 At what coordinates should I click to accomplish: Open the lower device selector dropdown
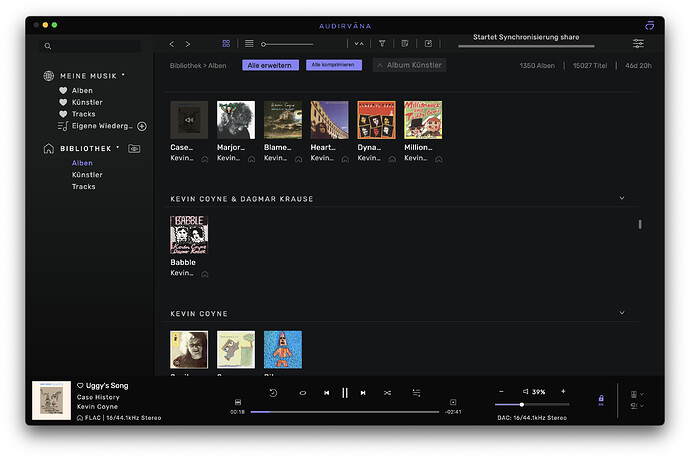click(636, 406)
